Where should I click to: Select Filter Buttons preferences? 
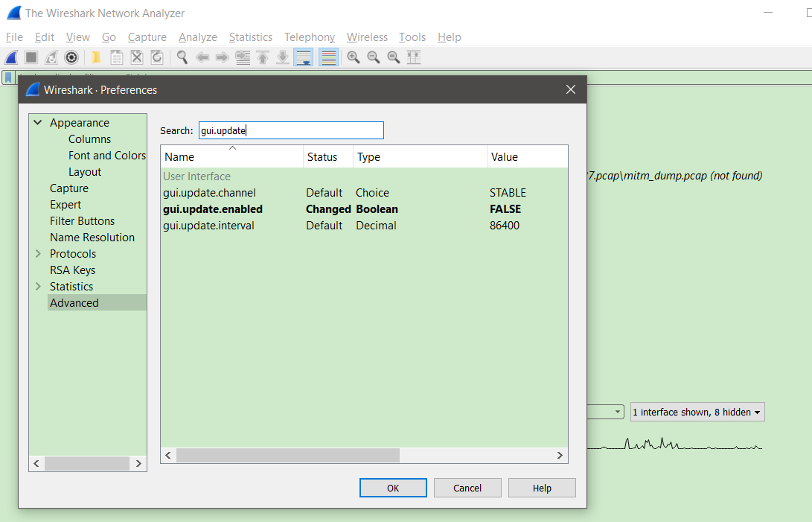[83, 221]
